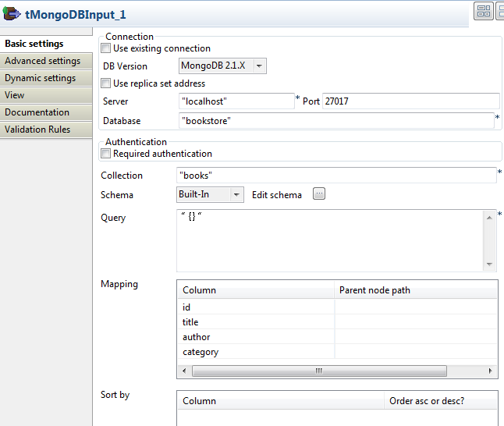Open the Edit schema ellipsis button
The image size is (504, 426).
click(318, 194)
